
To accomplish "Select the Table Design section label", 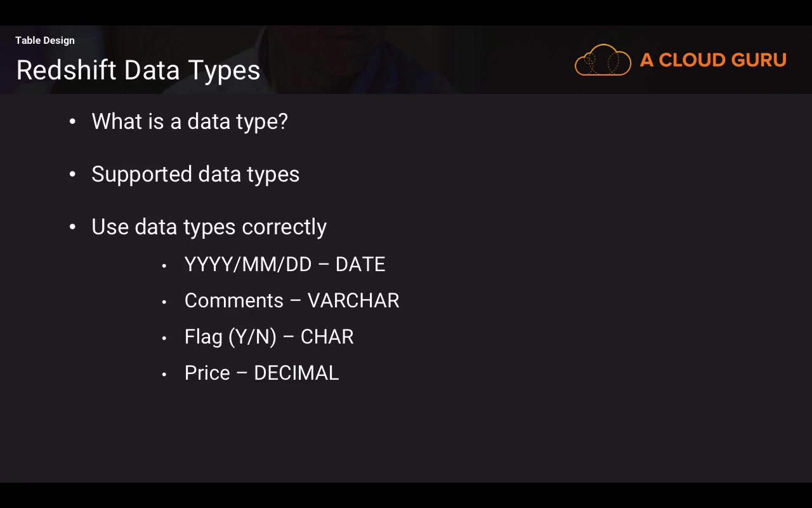I will [x=45, y=41].
